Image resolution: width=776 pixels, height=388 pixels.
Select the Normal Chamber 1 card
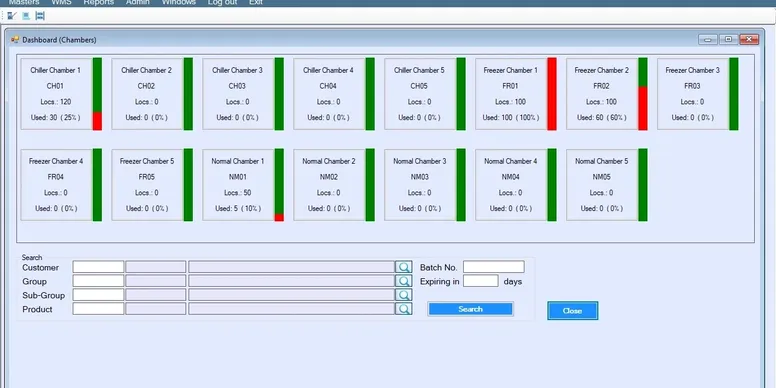[x=238, y=185]
